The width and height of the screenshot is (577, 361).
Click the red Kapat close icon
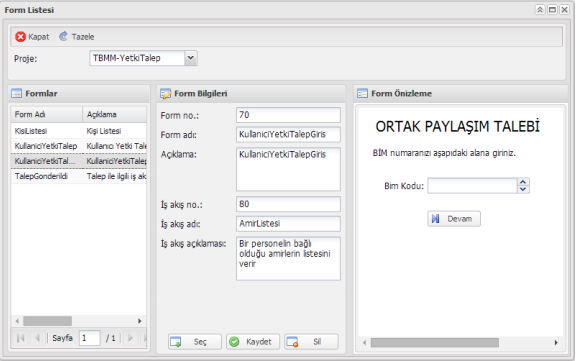pos(21,37)
